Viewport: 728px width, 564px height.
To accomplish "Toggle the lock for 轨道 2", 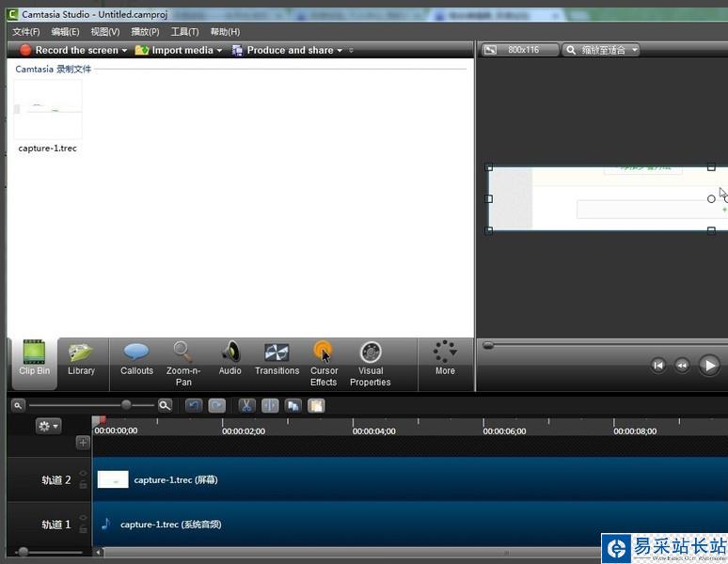I will coord(83,485).
